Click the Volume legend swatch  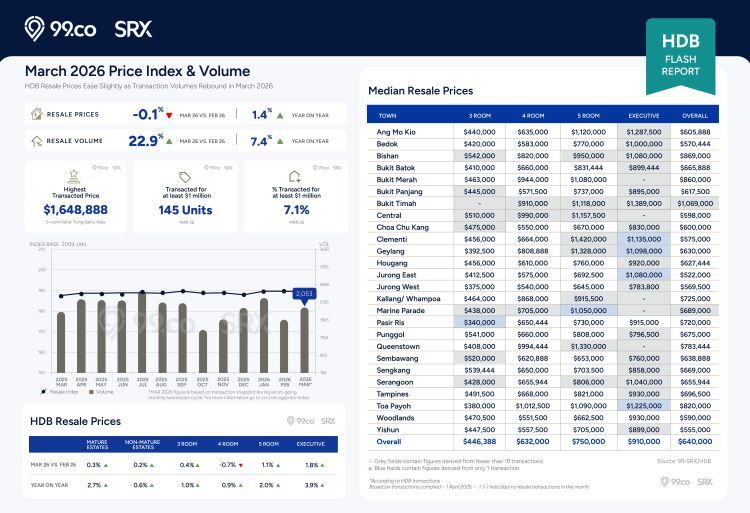coord(93,393)
